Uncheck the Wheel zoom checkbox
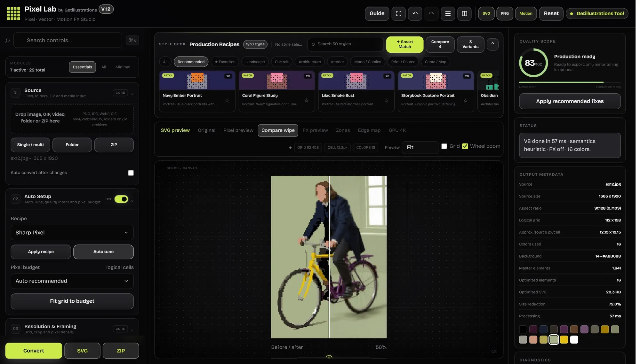Screen dimensions: 640x364 tap(465, 146)
